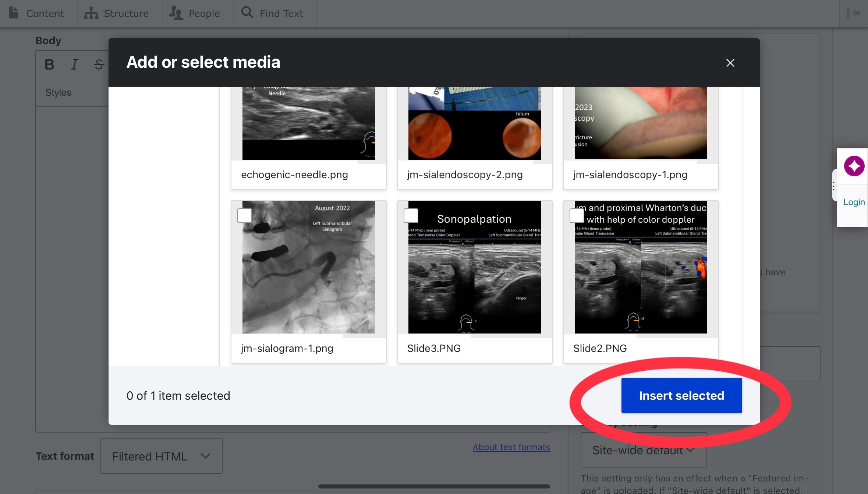Open the Filtered HTML text format dropdown
The image size is (868, 494).
161,456
